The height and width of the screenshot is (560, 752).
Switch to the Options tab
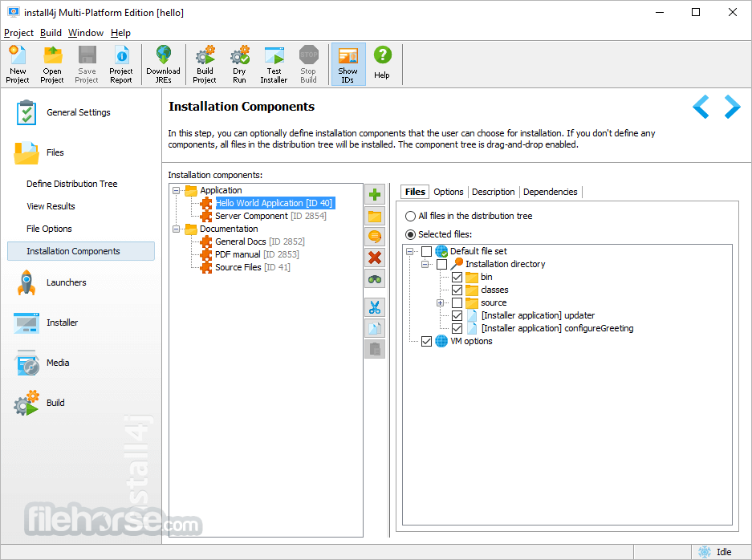[x=449, y=192]
